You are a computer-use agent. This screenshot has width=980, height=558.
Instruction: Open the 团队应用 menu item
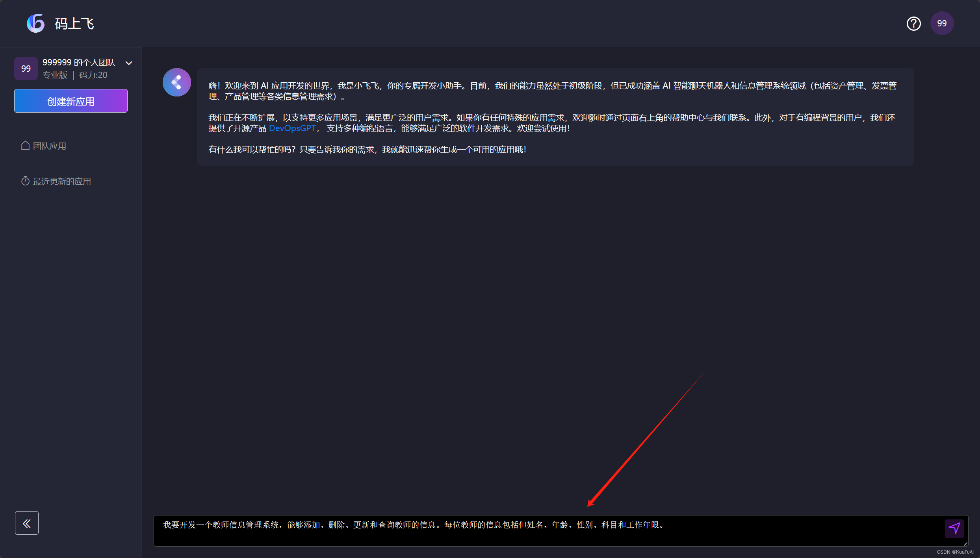50,146
